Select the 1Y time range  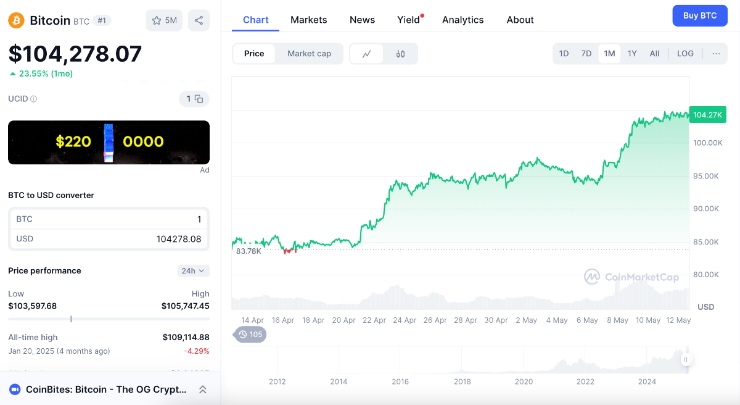(x=632, y=54)
